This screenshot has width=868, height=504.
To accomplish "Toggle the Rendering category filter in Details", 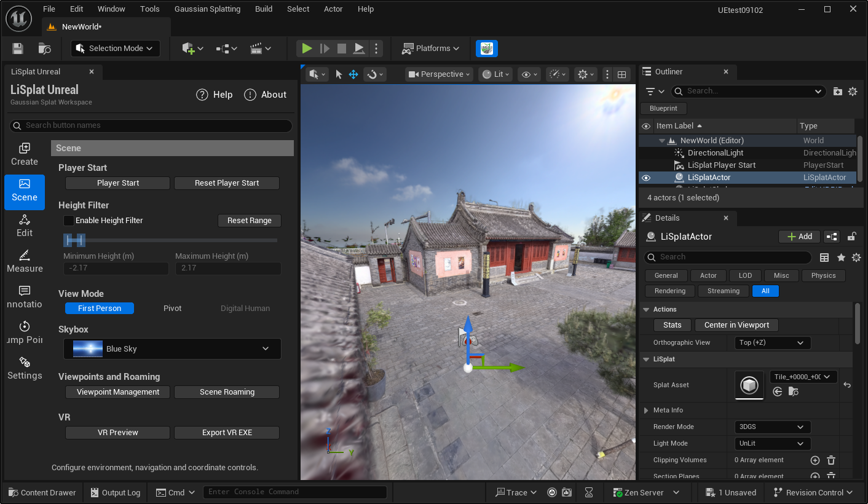I will (670, 291).
